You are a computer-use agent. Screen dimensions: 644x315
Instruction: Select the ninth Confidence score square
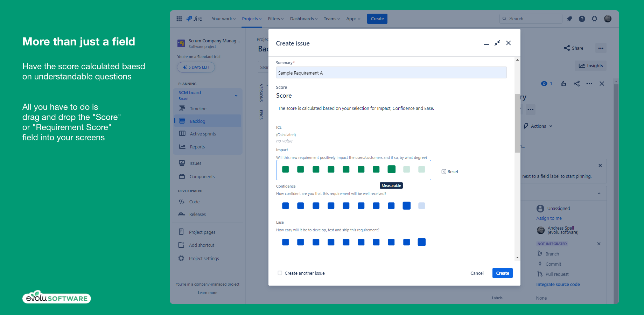pos(406,206)
